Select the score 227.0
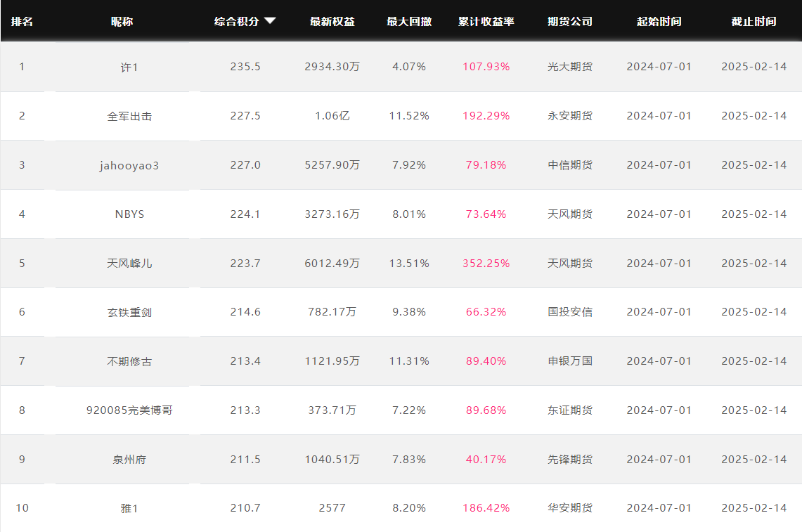The image size is (802, 532). (245, 164)
